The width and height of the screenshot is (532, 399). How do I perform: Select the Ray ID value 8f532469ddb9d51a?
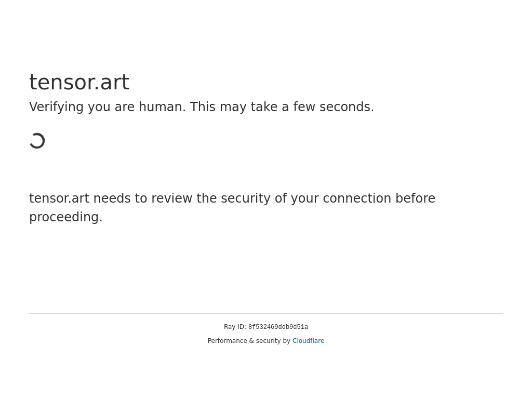pyautogui.click(x=278, y=327)
